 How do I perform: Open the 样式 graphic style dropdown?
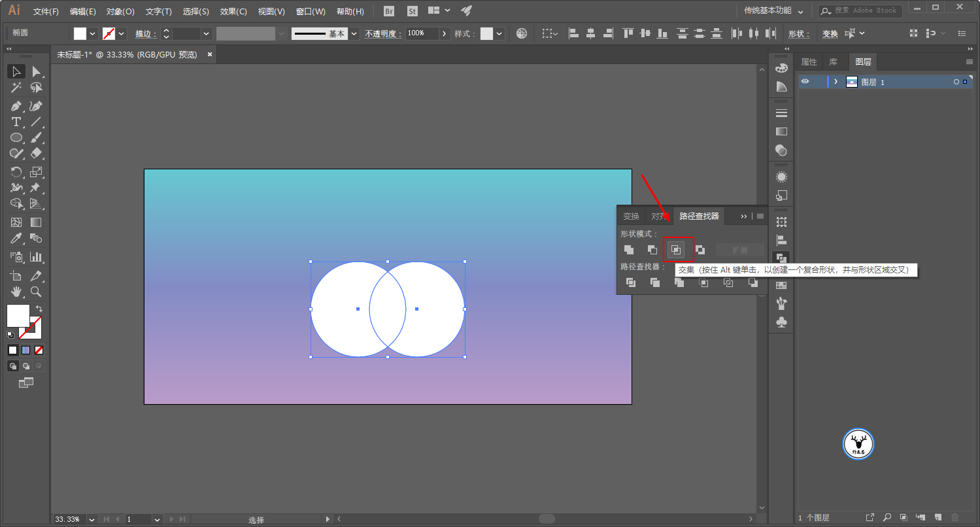[x=499, y=33]
